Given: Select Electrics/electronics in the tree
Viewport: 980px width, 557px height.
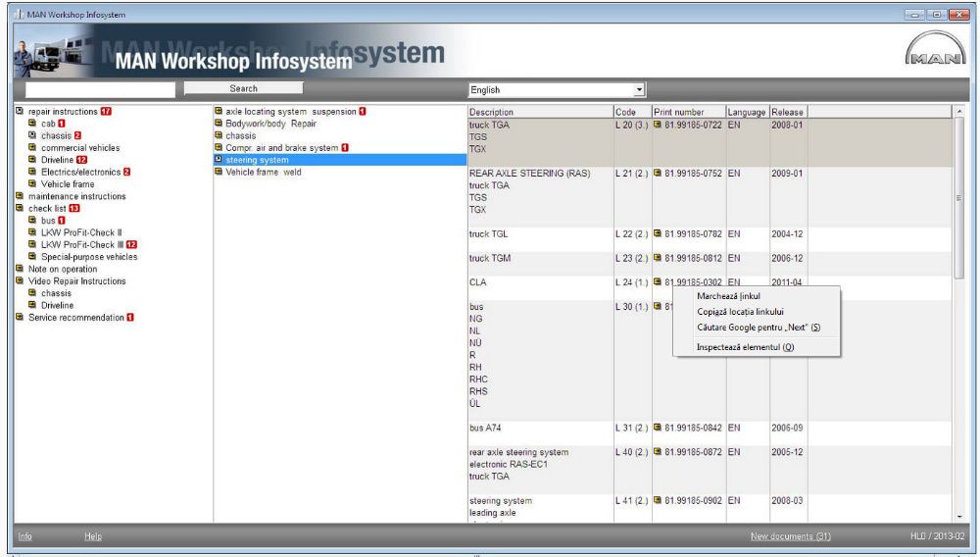Looking at the screenshot, I should coord(80,172).
